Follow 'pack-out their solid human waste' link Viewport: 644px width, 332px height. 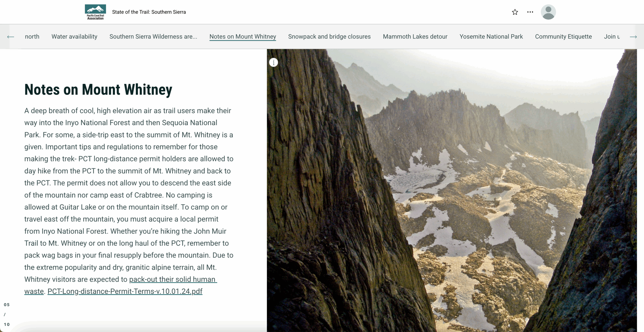tap(173, 279)
